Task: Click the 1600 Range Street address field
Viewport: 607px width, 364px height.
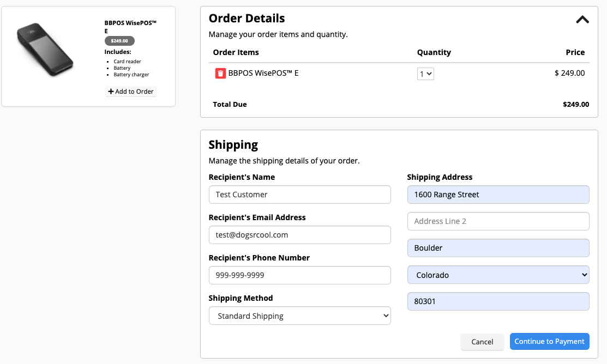Action: pos(498,195)
